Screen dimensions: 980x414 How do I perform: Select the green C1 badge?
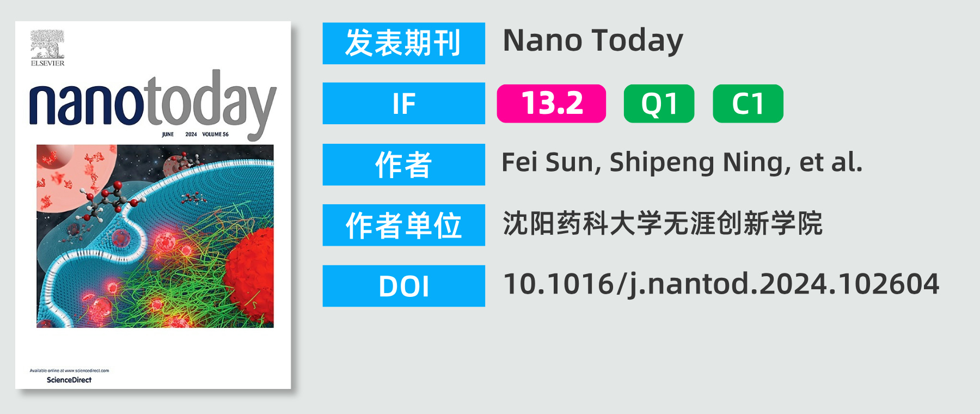click(x=748, y=103)
